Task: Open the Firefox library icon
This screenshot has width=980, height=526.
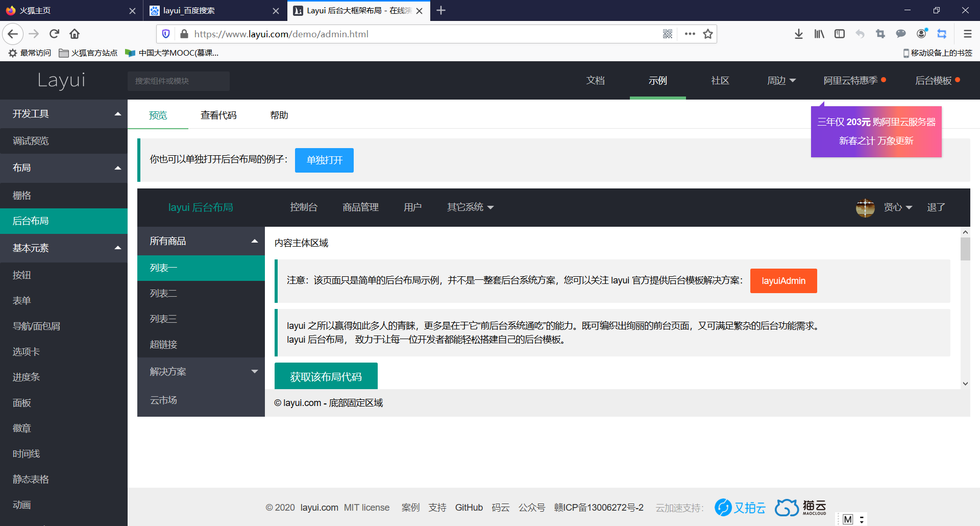Action: point(819,34)
